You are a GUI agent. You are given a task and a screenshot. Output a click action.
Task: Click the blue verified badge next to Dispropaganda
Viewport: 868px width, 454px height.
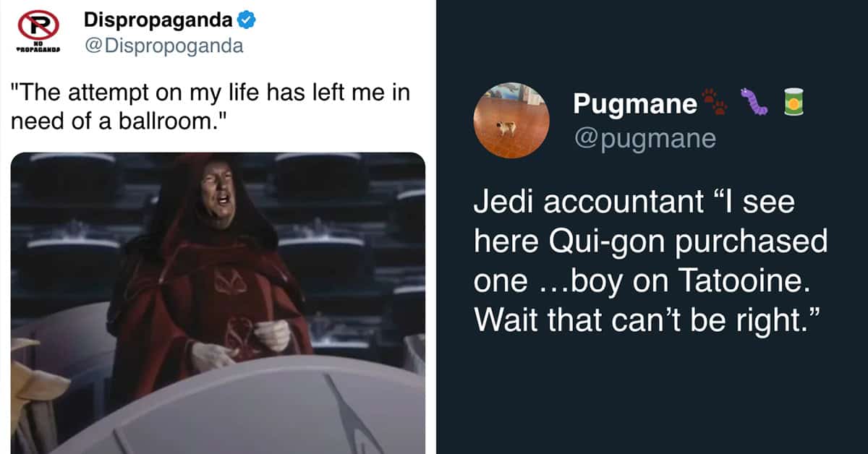point(247,20)
